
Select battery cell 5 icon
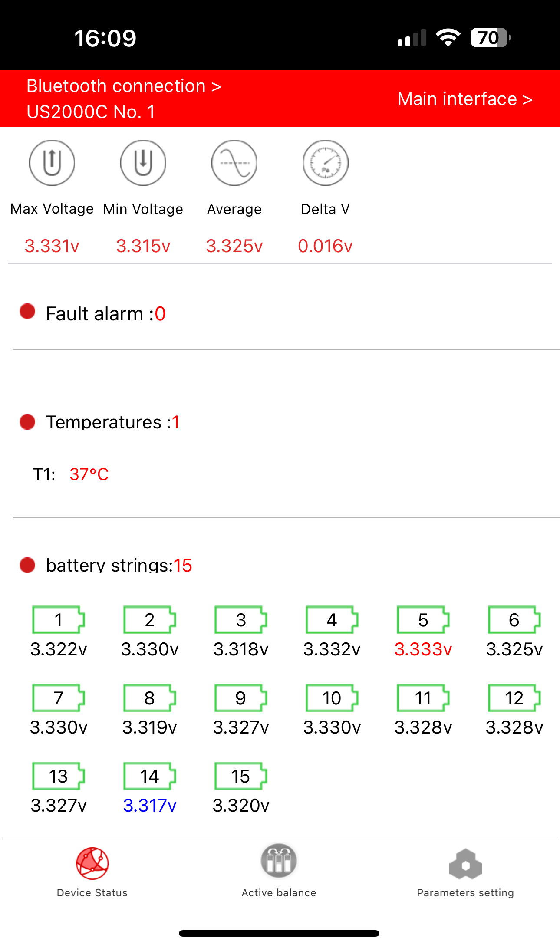coord(423,620)
